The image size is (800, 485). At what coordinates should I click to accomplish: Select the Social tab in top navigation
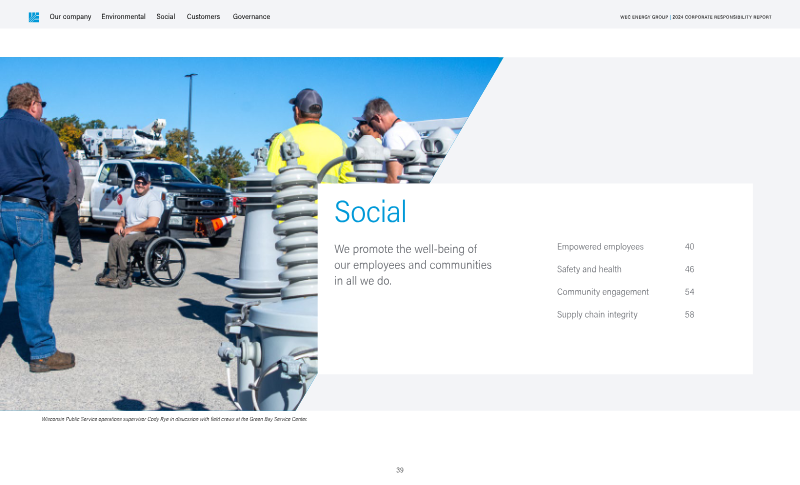pyautogui.click(x=166, y=17)
